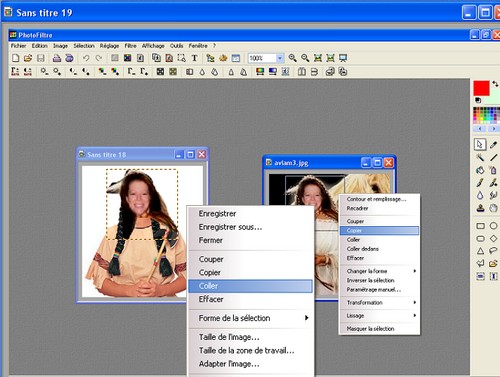Reset default colors small black-white icon
Screen dimensions: 500x377
(478, 100)
